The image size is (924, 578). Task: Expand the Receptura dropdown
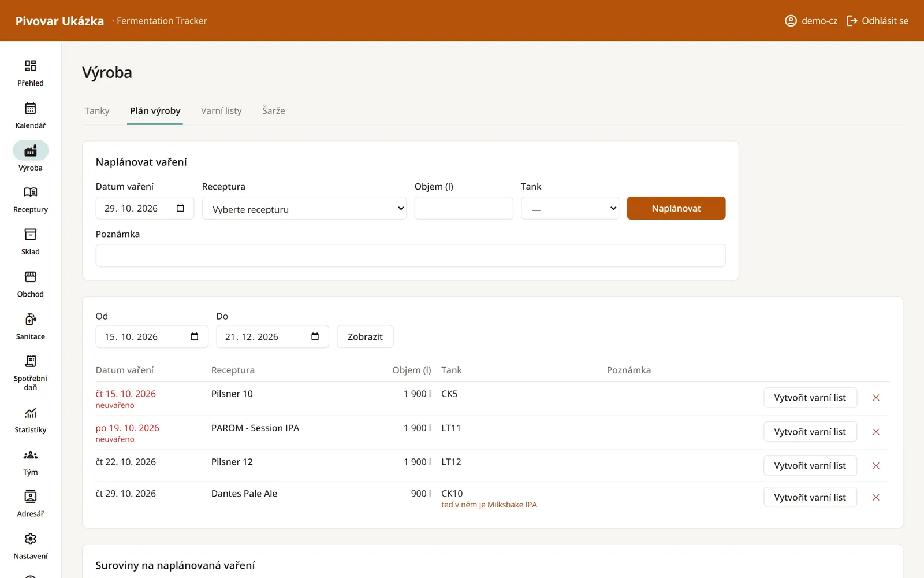tap(304, 208)
